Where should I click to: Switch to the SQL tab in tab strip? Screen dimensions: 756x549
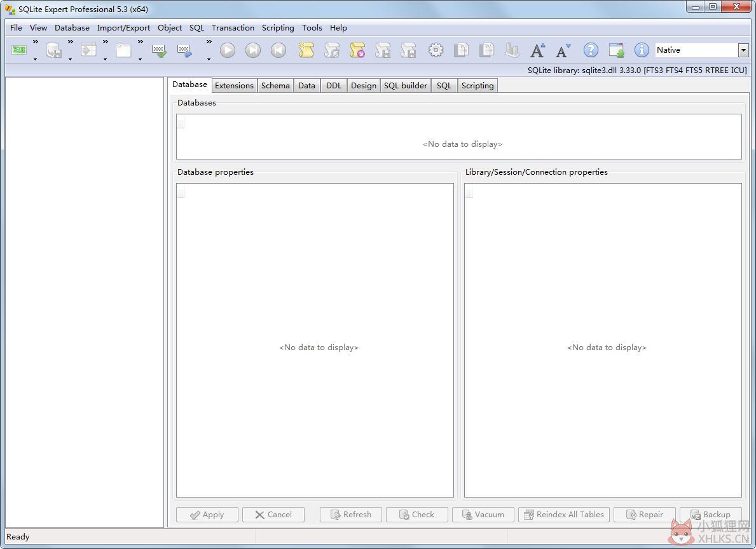click(x=444, y=86)
